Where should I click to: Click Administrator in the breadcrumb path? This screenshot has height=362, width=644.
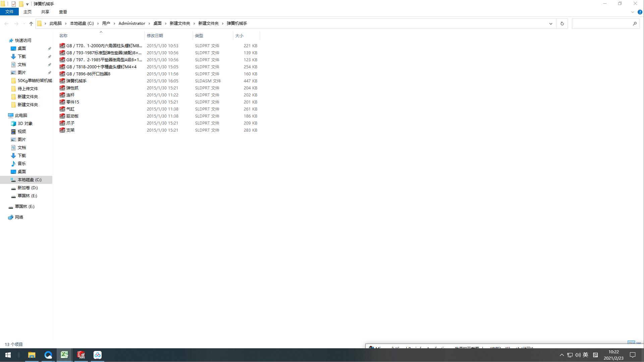click(x=132, y=23)
